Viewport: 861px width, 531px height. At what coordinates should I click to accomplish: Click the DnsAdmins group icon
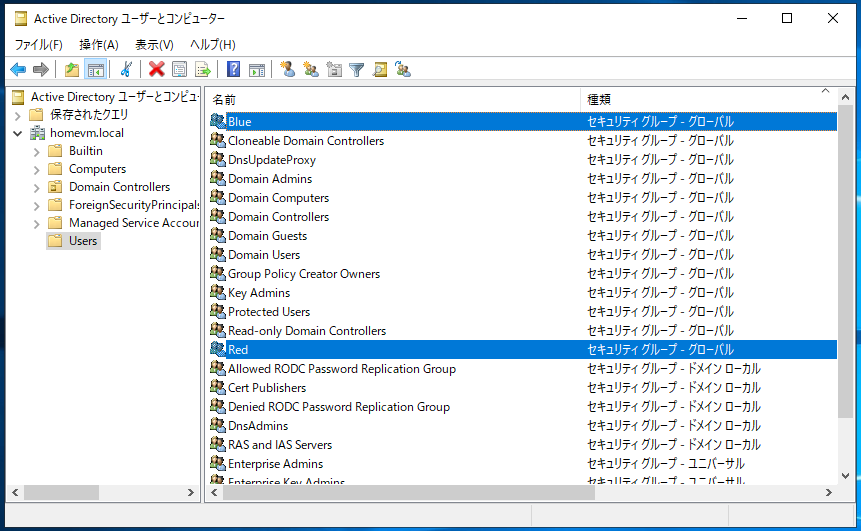tap(218, 426)
